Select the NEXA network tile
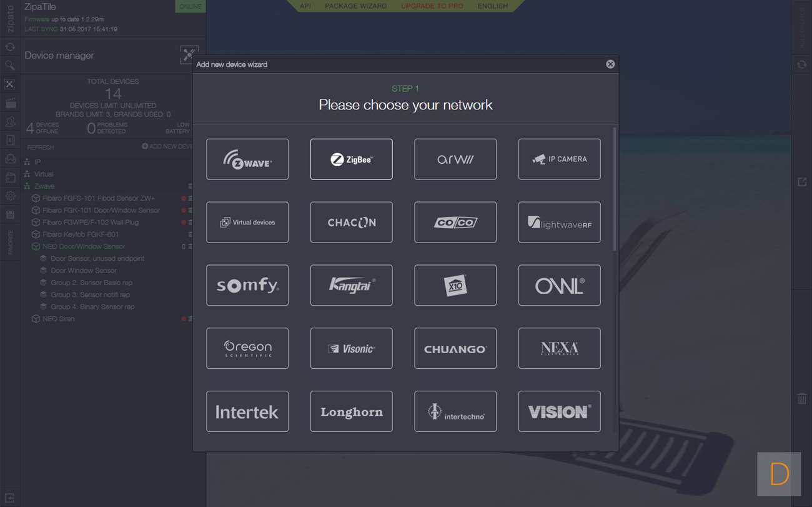The image size is (812, 507). click(560, 348)
